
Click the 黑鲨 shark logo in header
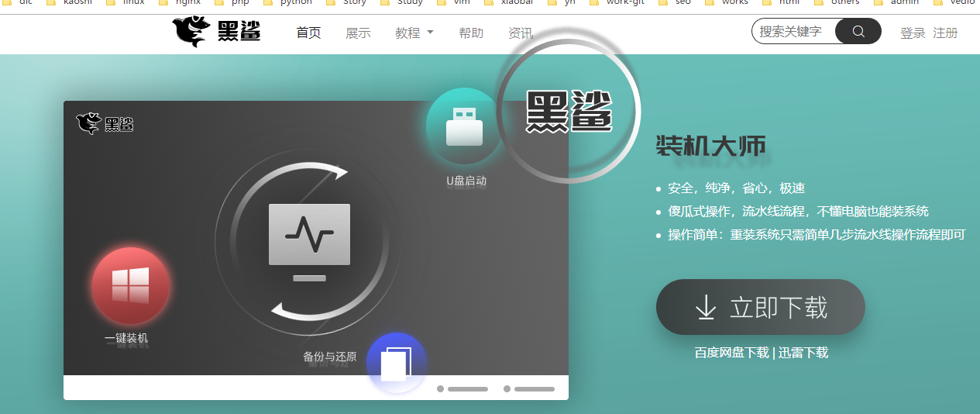216,33
